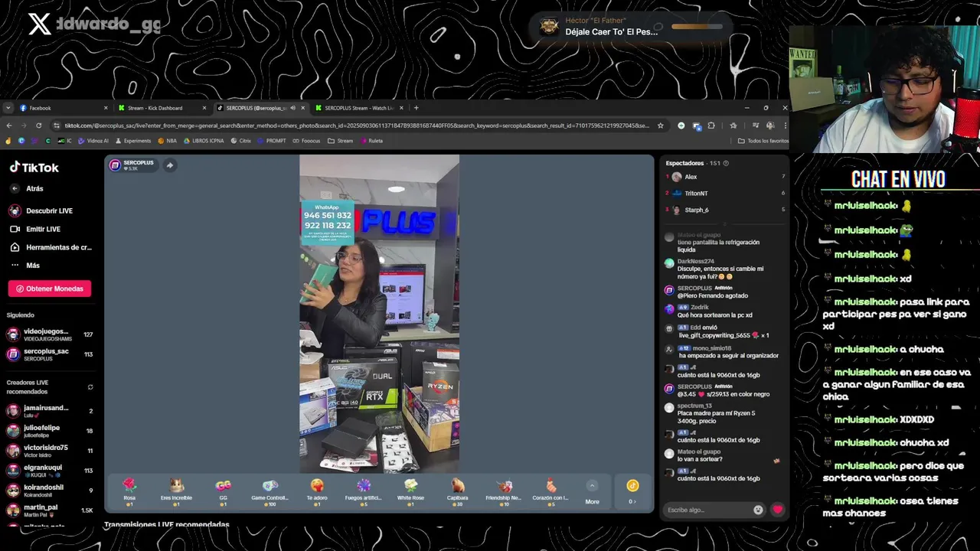980x551 pixels.
Task: Open NBA bookmark
Action: pos(167,141)
